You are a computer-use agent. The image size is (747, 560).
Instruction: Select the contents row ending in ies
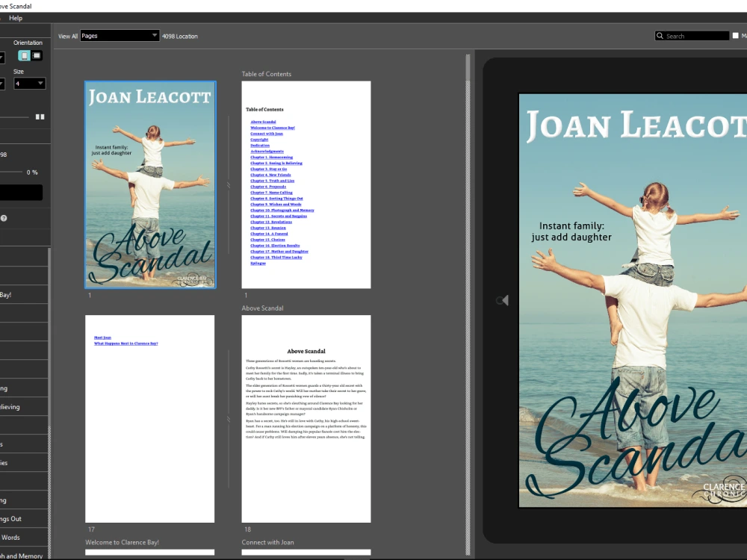[x=24, y=462]
